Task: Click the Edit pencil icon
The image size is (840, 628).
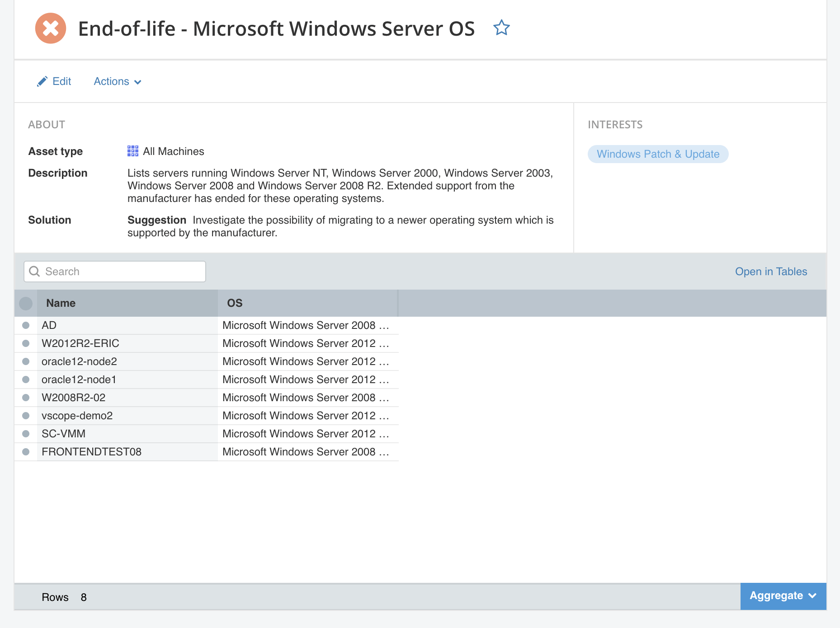Action: click(42, 81)
